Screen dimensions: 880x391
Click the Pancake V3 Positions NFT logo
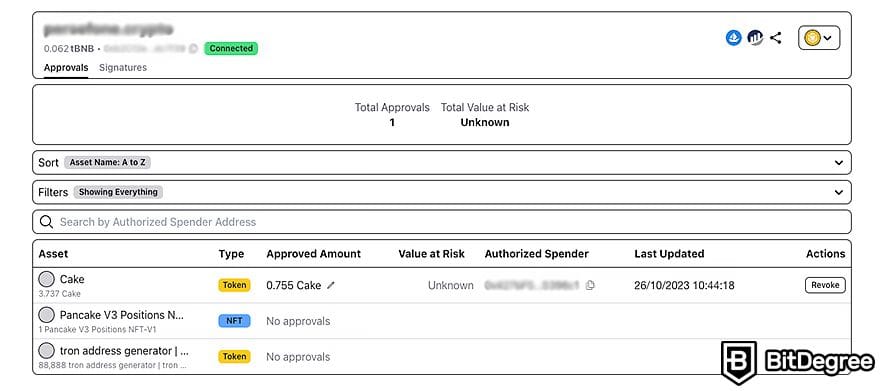[x=47, y=315]
